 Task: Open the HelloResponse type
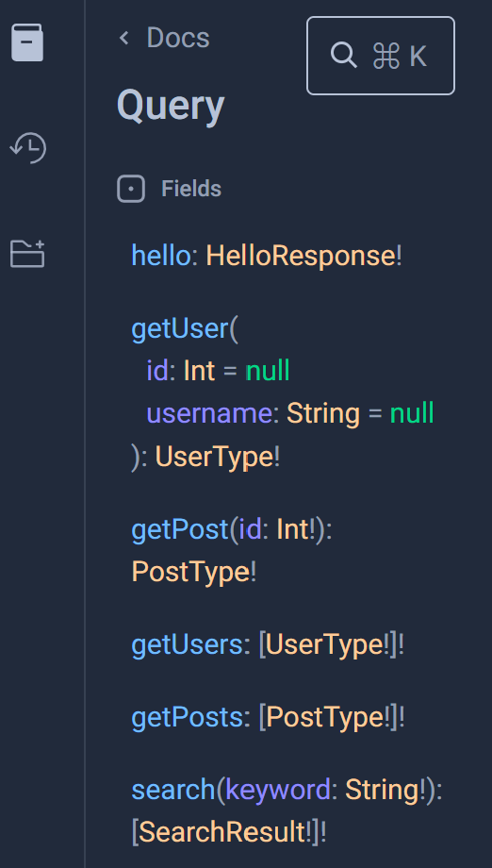(x=301, y=256)
